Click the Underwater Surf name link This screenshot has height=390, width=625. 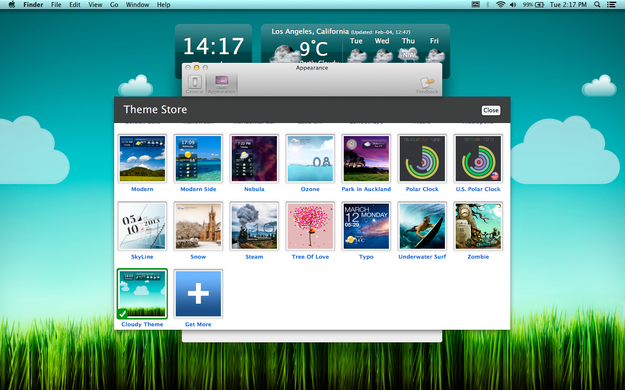click(x=422, y=257)
